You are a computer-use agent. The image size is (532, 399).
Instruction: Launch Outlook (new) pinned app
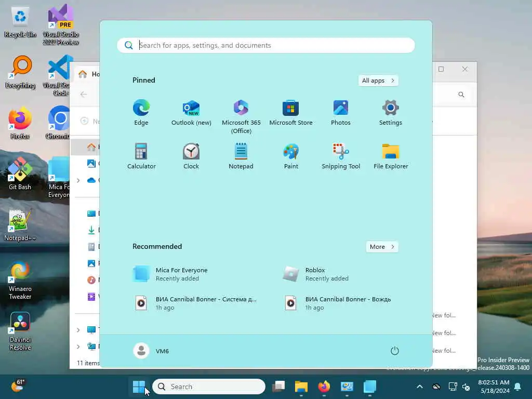pos(191,113)
